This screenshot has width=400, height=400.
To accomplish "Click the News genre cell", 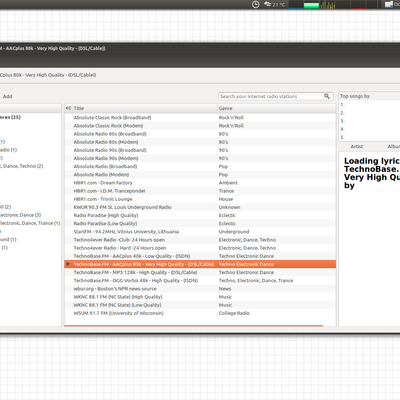I will coord(225,289).
